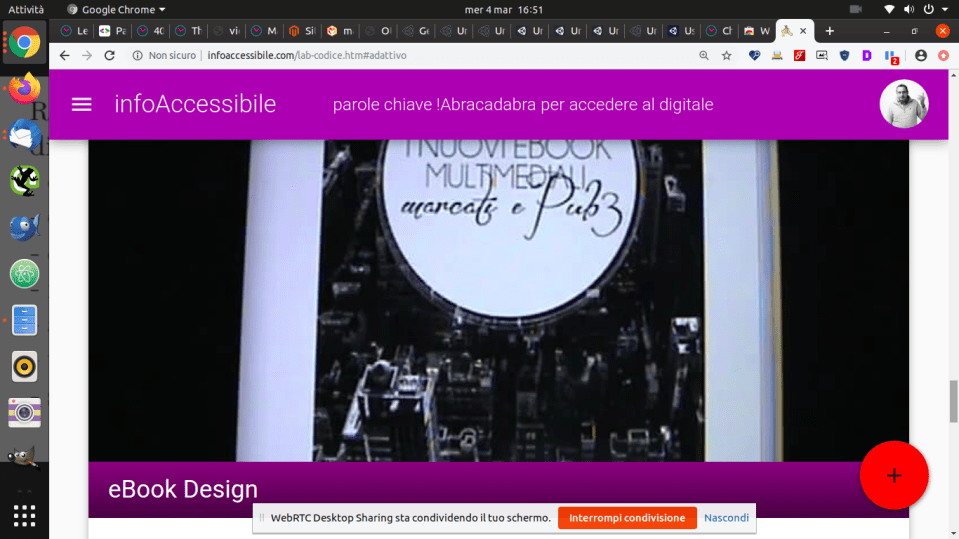Click the red floating plus button
This screenshot has height=539, width=959.
pos(893,475)
